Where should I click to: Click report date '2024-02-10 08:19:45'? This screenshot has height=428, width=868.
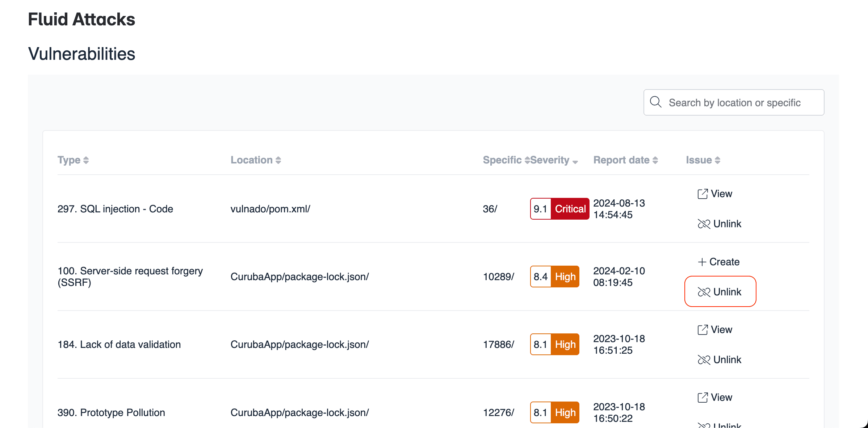619,277
